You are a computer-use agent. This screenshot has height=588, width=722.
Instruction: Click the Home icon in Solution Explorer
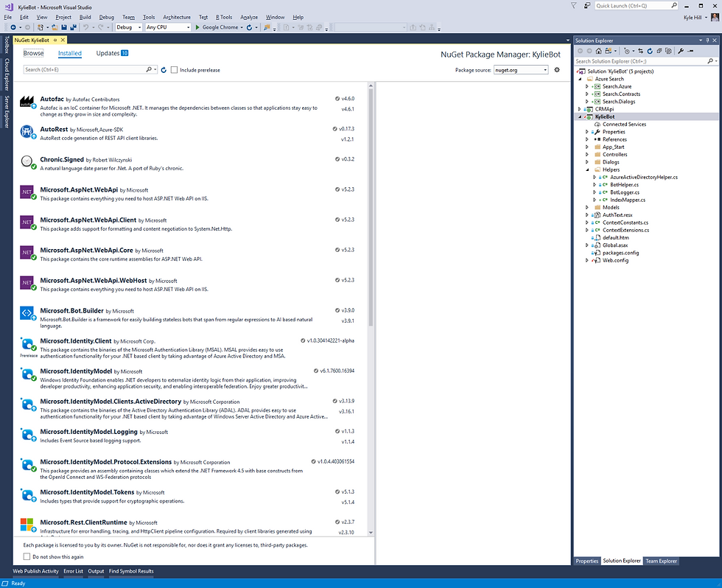[x=598, y=51]
